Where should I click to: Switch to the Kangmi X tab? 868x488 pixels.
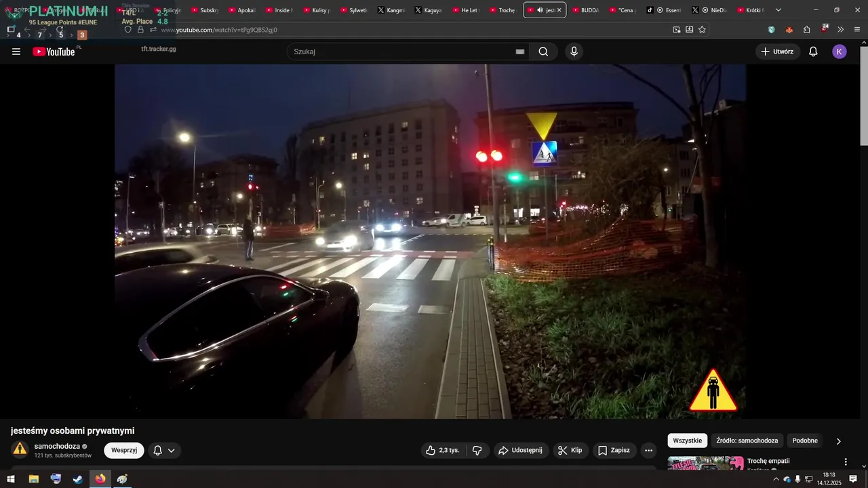coord(391,10)
